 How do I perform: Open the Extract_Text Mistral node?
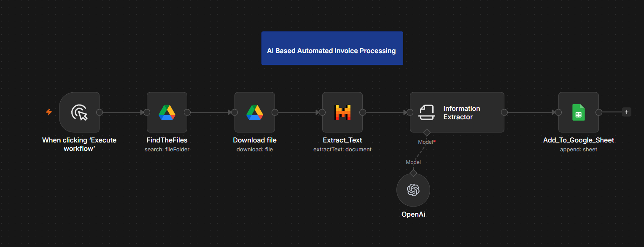coord(342,112)
